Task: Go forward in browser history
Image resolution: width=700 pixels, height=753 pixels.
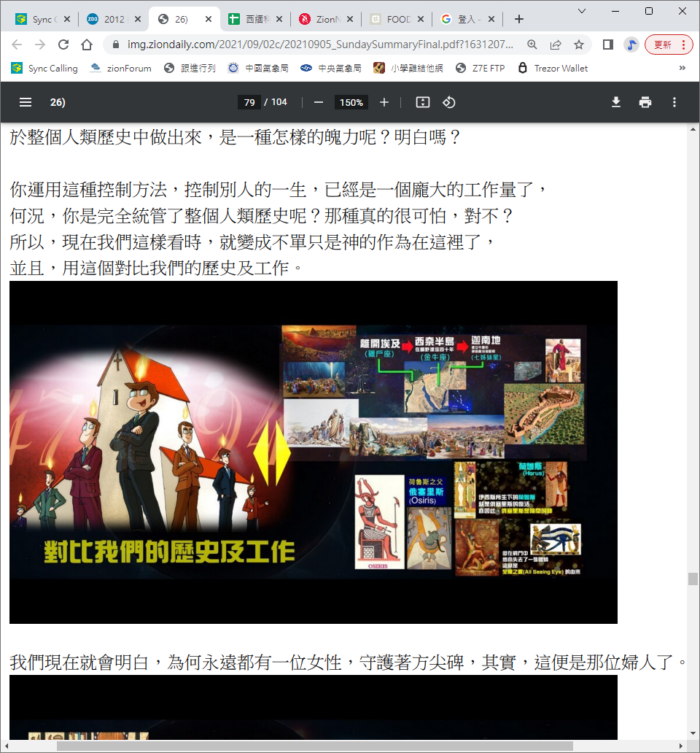Action: [x=40, y=45]
